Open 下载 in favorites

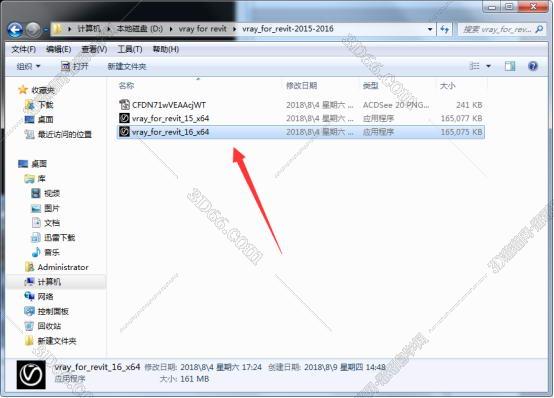pyautogui.click(x=46, y=105)
